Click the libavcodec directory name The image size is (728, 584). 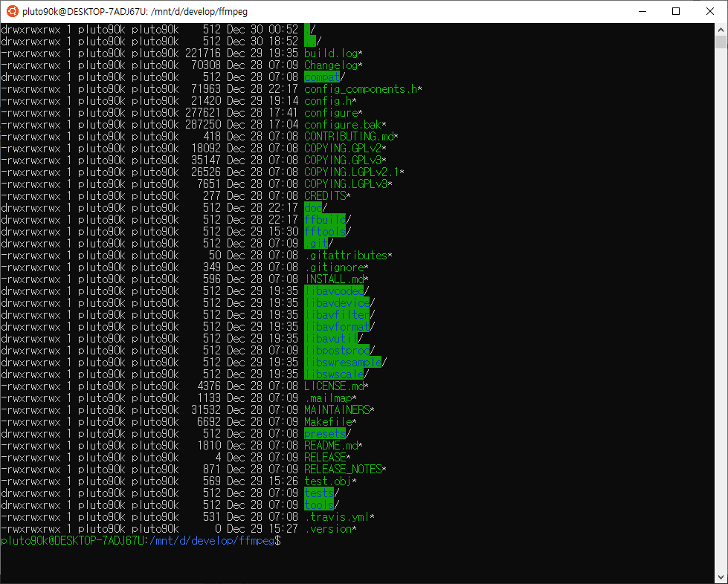tap(334, 291)
